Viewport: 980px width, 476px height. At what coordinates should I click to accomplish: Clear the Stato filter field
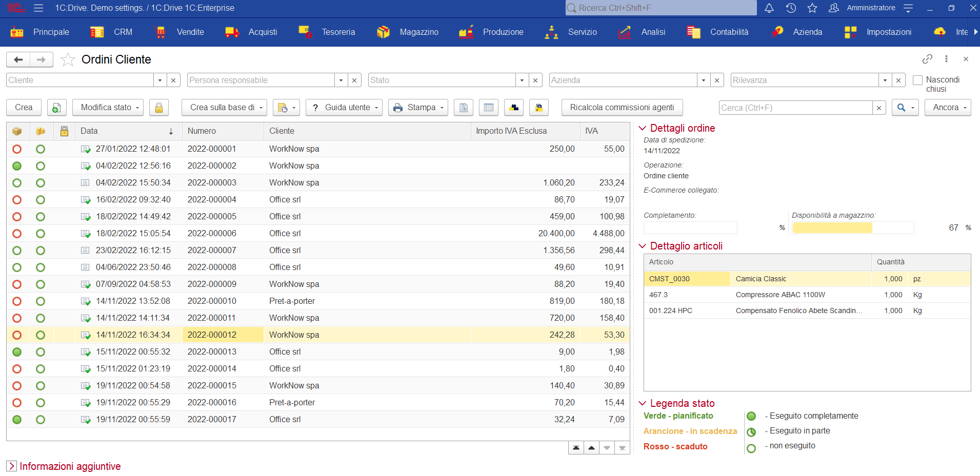coord(535,80)
